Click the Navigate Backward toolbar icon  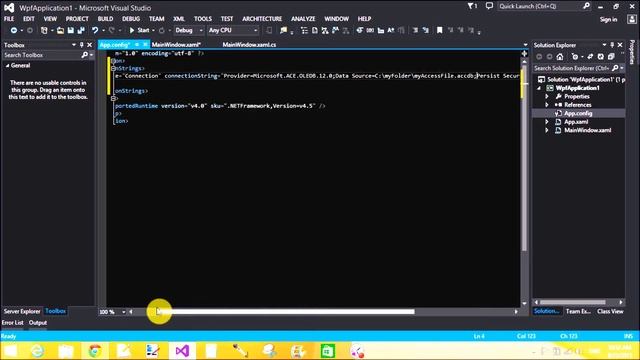[x=13, y=30]
